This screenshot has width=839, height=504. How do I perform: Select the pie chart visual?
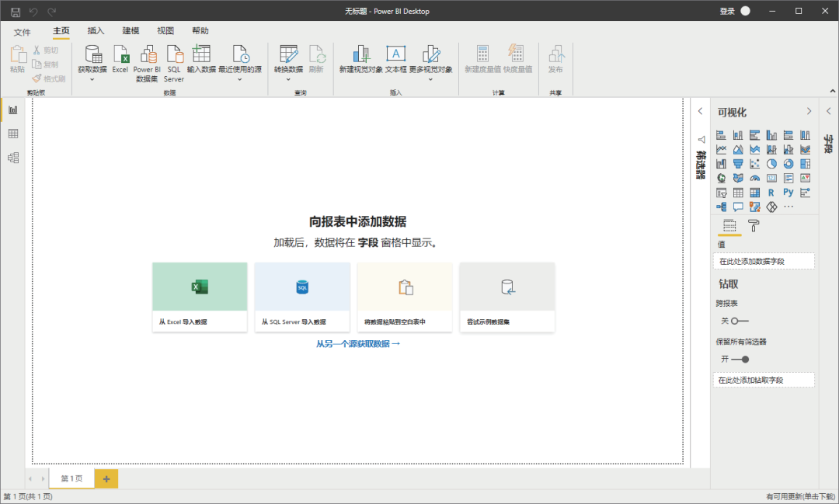pos(771,164)
